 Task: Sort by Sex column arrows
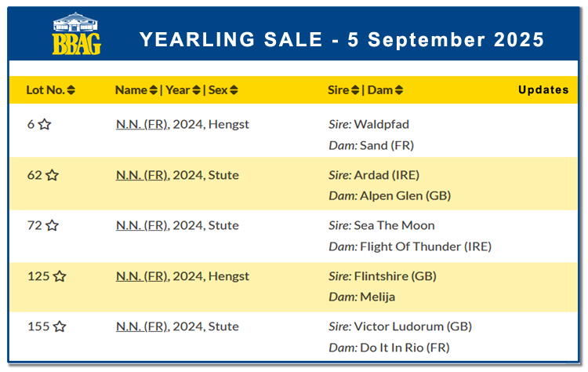234,90
